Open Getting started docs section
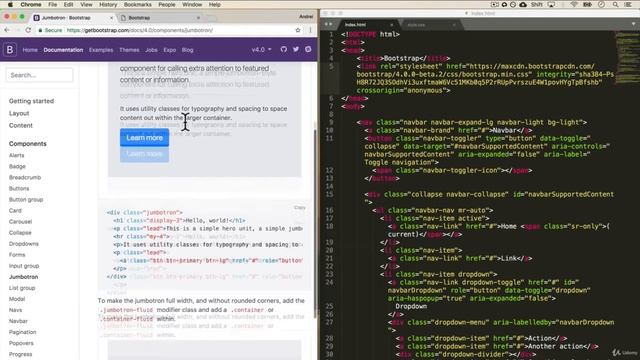Viewport: 640px width, 360px height. click(x=31, y=101)
